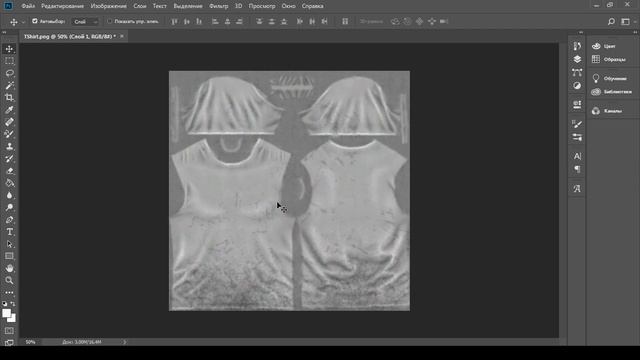The image size is (640, 360).
Task: Toggle Показать упр. элем. checkbox
Action: tap(109, 21)
